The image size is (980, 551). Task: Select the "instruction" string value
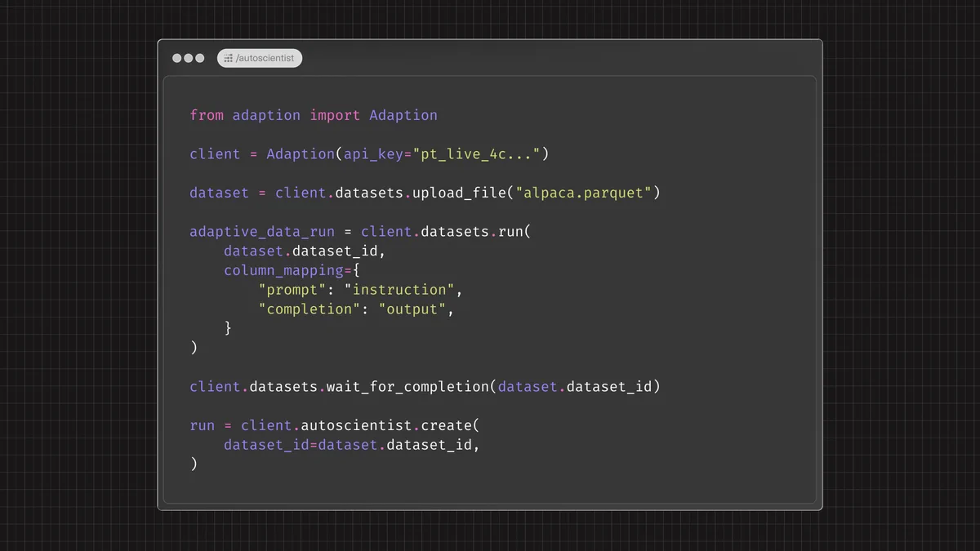(x=399, y=290)
